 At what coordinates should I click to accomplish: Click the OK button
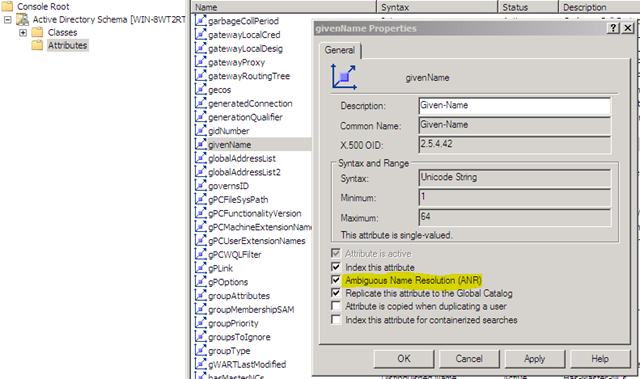pyautogui.click(x=404, y=359)
